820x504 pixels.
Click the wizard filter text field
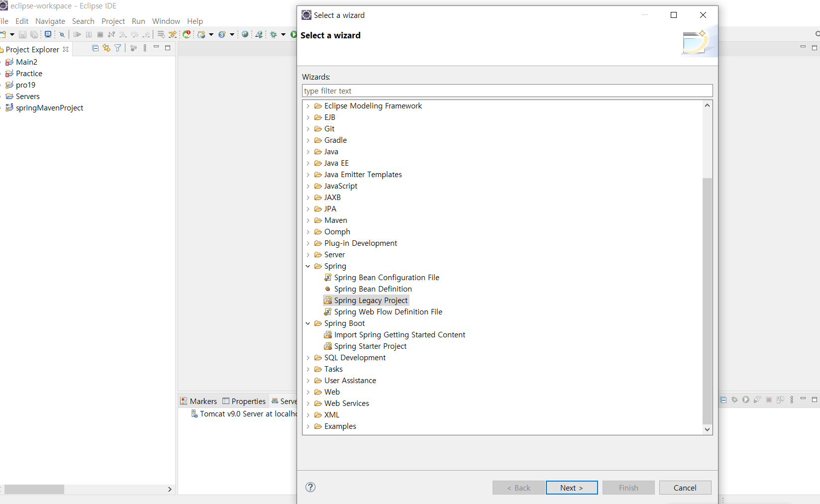pyautogui.click(x=507, y=91)
